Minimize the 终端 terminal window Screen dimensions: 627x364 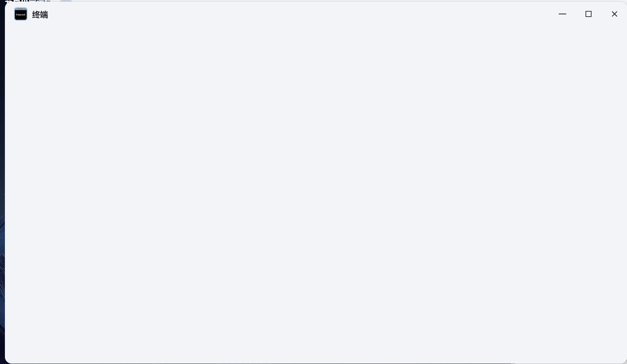[x=562, y=14]
